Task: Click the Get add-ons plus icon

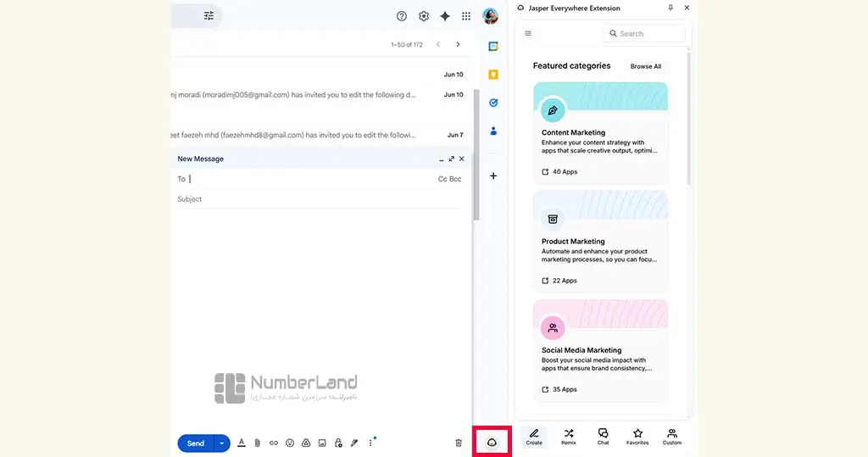Action: tap(493, 176)
